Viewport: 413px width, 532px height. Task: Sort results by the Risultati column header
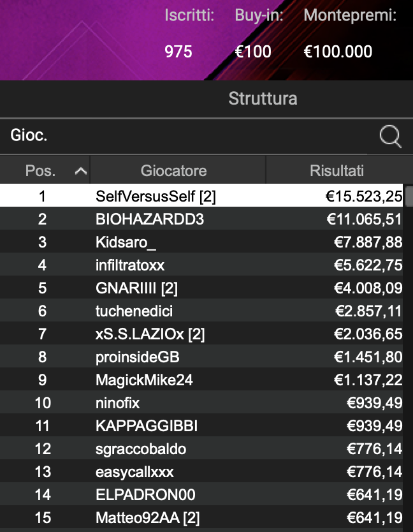pos(337,170)
